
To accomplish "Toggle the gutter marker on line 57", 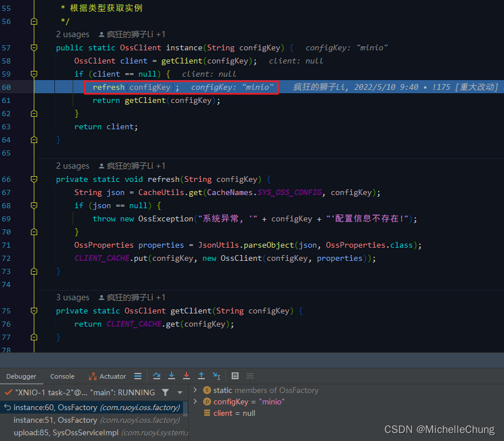I will (x=34, y=47).
